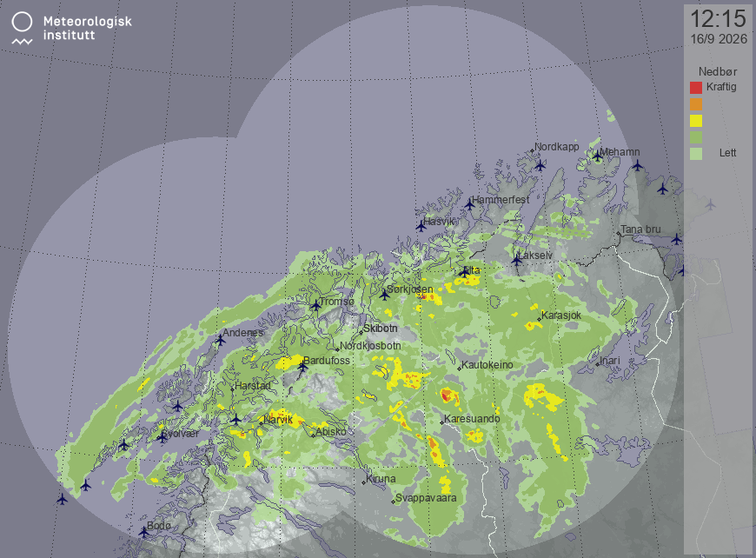
Task: Click the airplane icon at Tromsø
Action: tap(315, 305)
